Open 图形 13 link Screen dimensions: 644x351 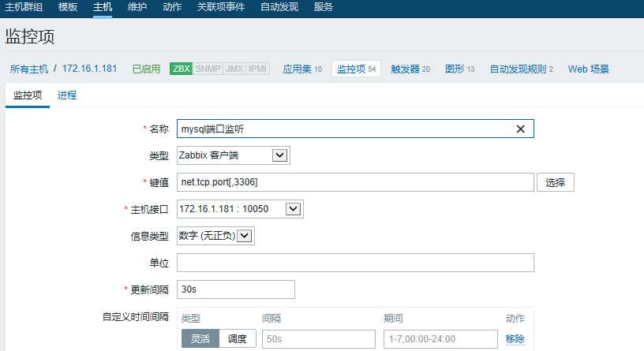pos(459,69)
